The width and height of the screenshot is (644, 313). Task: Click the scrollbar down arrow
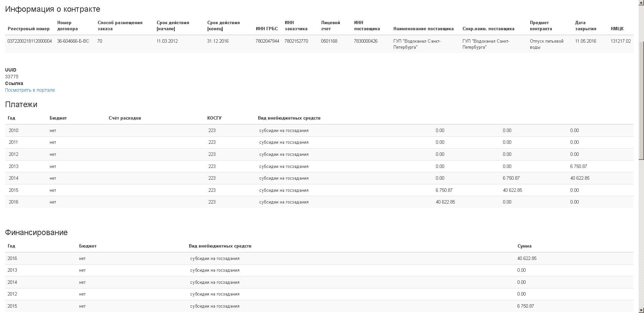641,310
